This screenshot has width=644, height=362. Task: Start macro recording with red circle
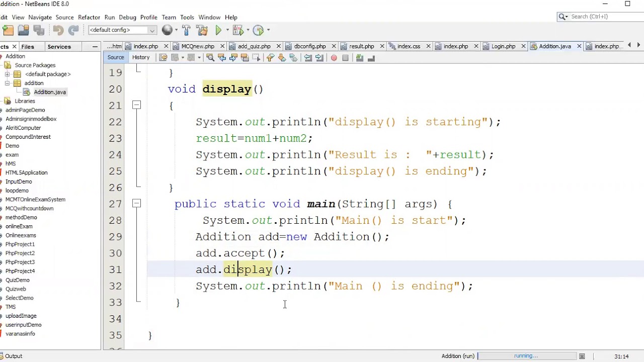[x=334, y=58]
